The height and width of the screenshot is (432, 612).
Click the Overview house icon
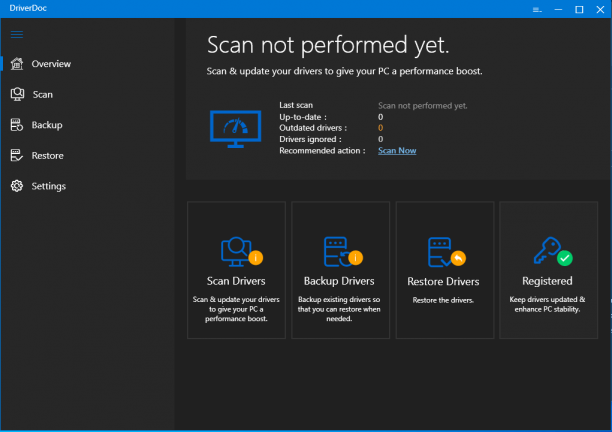click(x=17, y=64)
